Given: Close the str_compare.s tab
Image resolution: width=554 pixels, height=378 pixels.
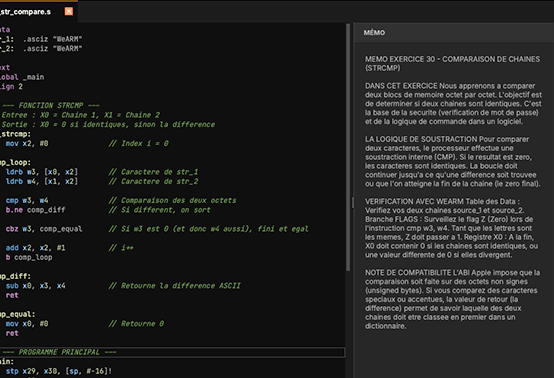Looking at the screenshot, I should 69,12.
